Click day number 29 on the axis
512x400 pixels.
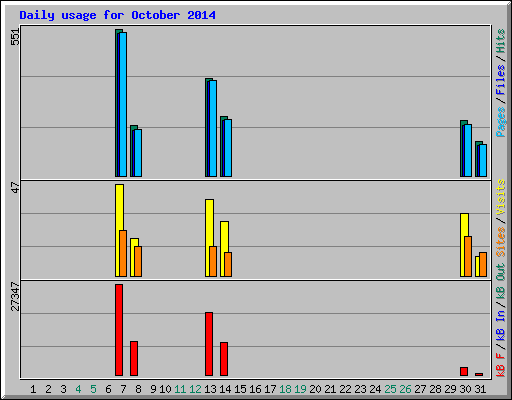point(450,389)
